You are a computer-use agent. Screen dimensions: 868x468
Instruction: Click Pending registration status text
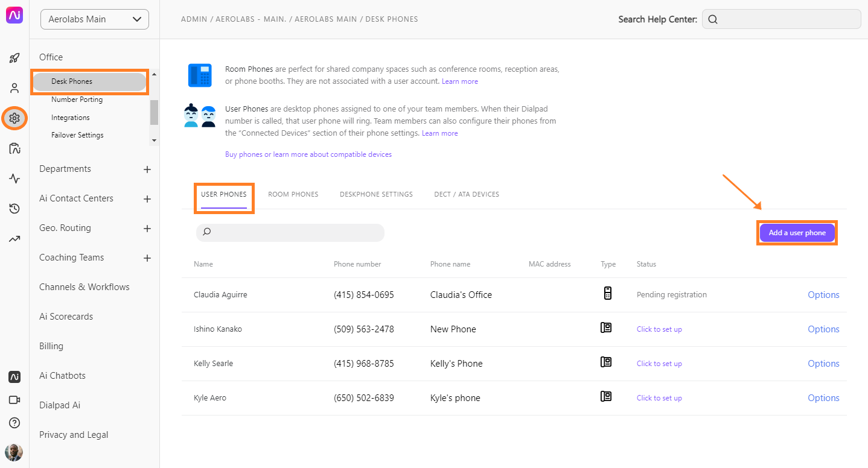pos(672,295)
